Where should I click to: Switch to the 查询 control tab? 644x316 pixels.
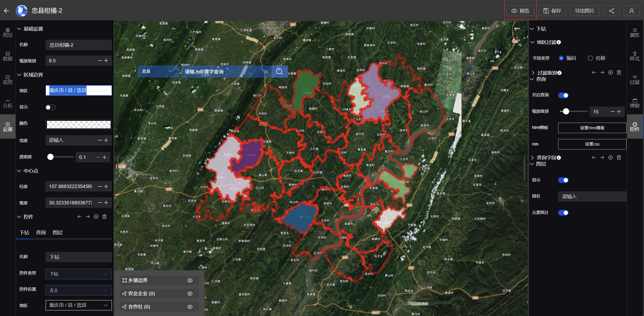tap(41, 232)
